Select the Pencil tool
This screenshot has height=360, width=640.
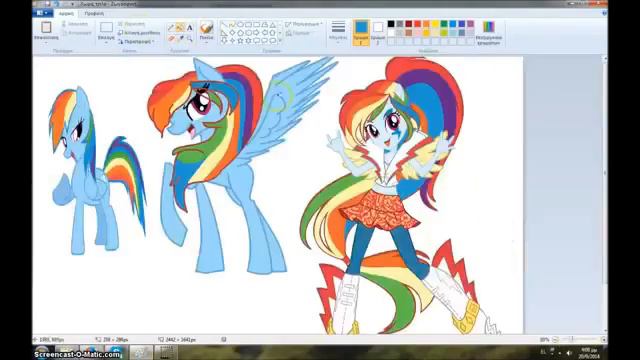point(171,28)
